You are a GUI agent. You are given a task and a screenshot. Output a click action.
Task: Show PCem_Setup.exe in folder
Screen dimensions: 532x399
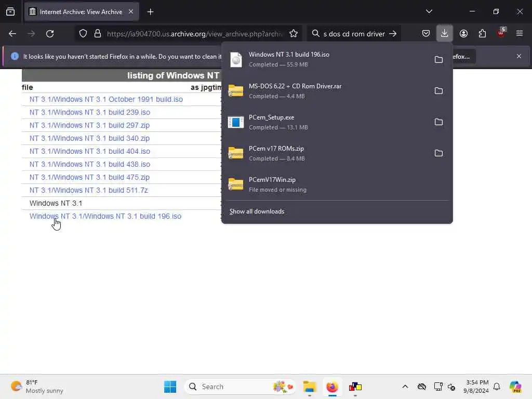click(x=438, y=122)
